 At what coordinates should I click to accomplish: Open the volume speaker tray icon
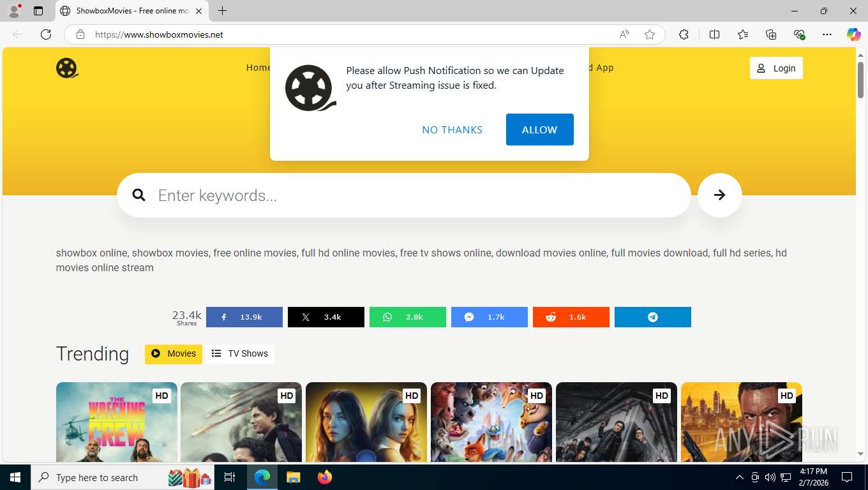tap(770, 477)
